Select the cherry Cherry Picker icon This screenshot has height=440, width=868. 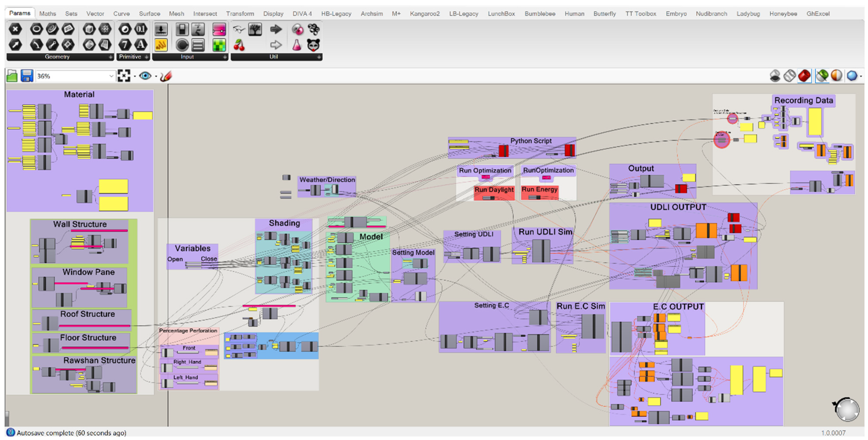239,45
